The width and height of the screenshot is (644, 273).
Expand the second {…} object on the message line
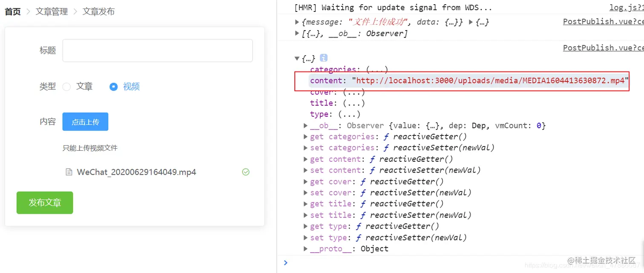pyautogui.click(x=471, y=22)
